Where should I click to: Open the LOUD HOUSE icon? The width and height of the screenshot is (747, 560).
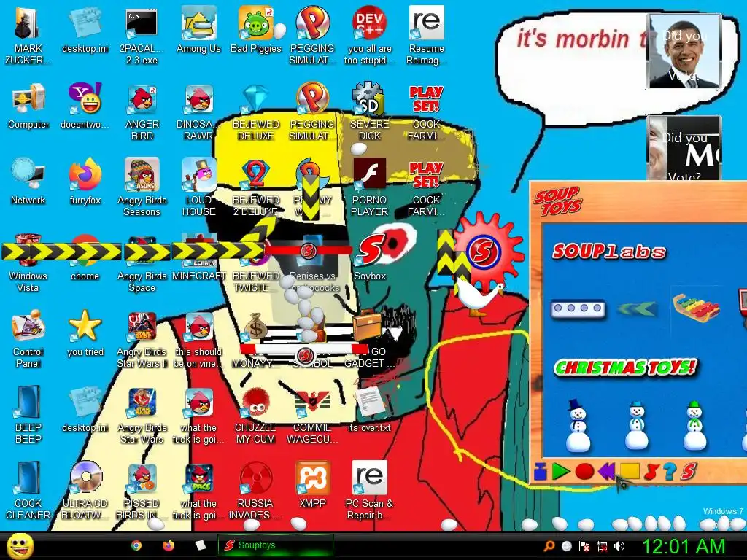198,187
